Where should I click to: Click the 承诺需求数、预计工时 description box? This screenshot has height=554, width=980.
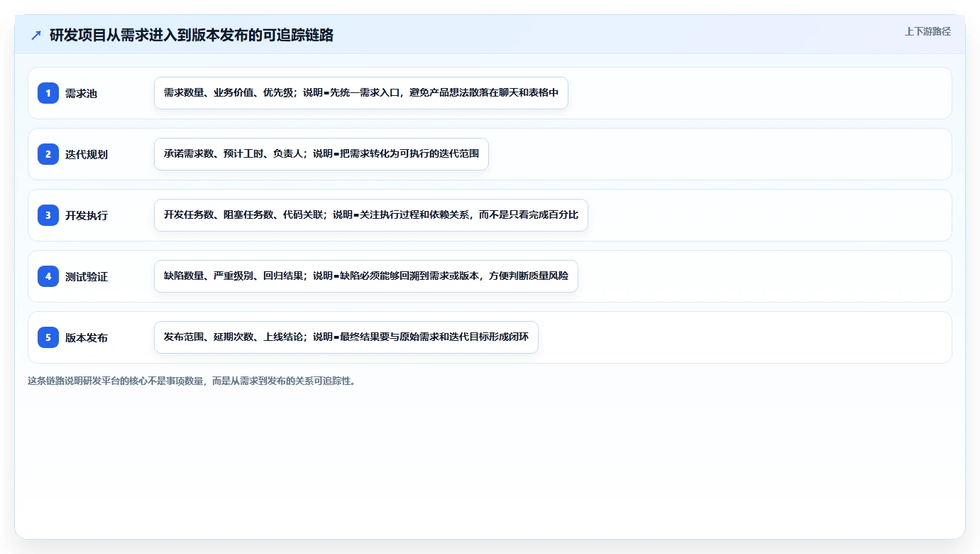(x=321, y=154)
